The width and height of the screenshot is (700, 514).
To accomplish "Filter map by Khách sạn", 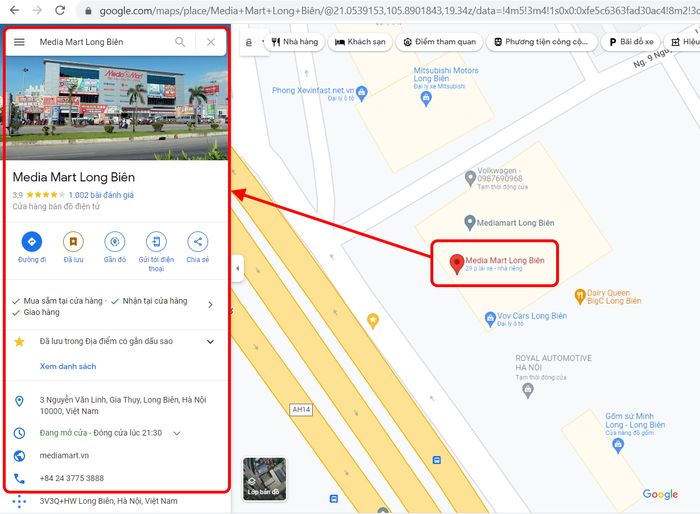I will (360, 42).
